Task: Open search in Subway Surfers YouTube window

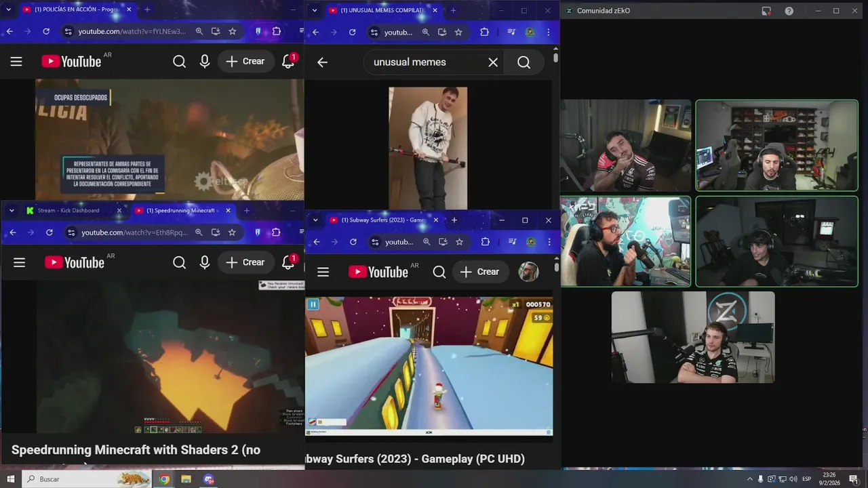Action: pos(439,272)
